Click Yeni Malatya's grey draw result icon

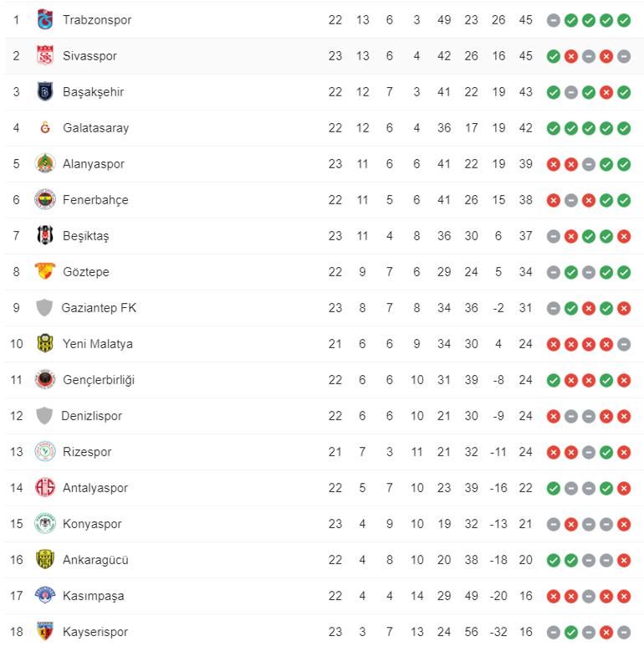pyautogui.click(x=624, y=344)
